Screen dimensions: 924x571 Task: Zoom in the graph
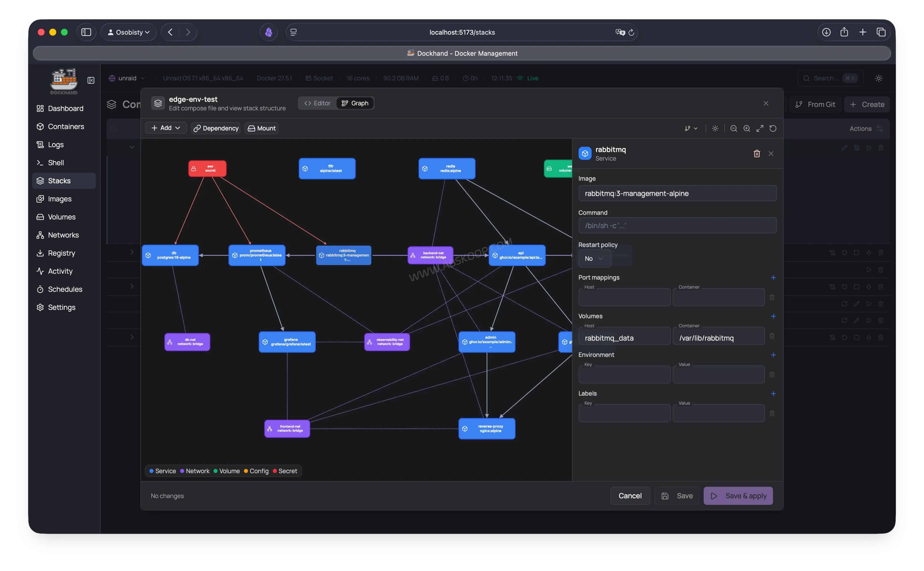747,128
